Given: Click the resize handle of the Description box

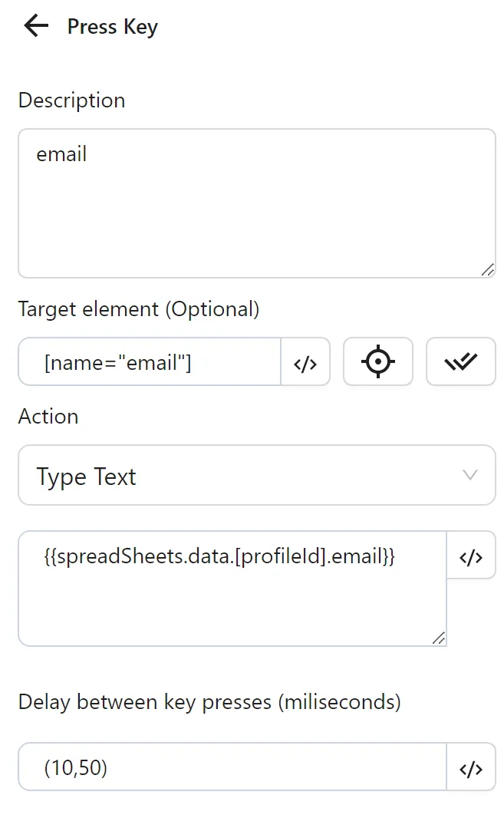Looking at the screenshot, I should tap(489, 269).
